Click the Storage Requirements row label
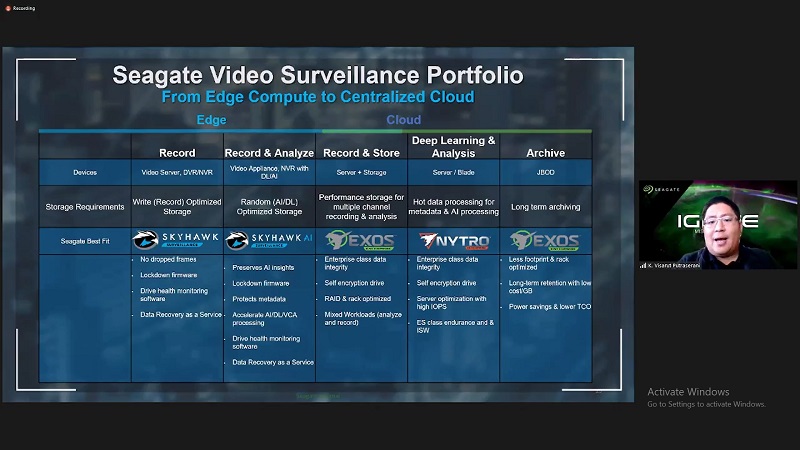 coord(85,207)
